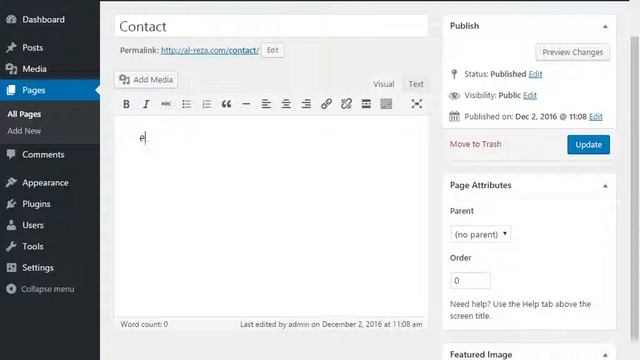The height and width of the screenshot is (360, 640).
Task: Apply italic formatting
Action: coord(146,104)
